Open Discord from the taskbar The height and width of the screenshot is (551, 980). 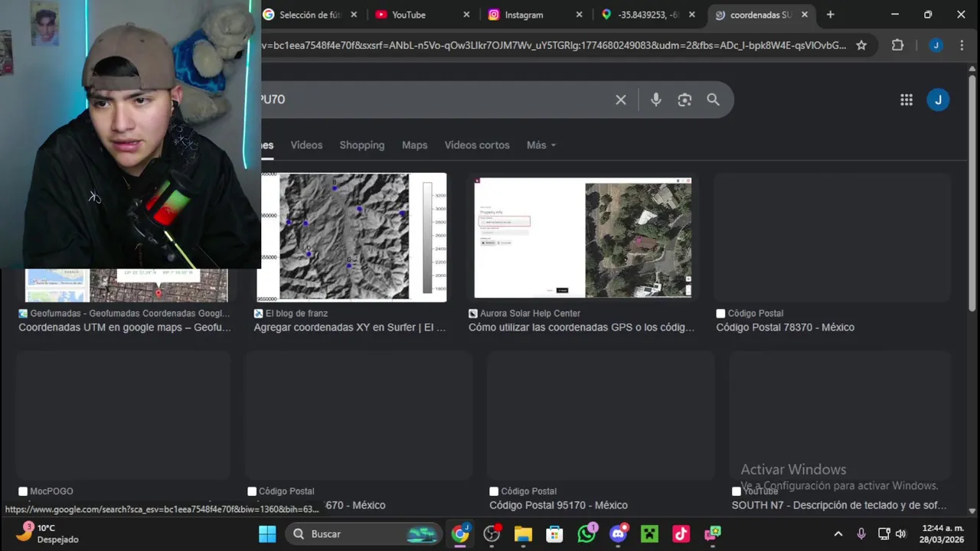click(x=619, y=533)
